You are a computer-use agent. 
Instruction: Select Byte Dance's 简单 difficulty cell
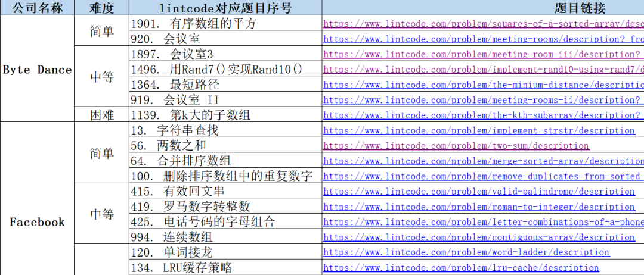click(102, 31)
